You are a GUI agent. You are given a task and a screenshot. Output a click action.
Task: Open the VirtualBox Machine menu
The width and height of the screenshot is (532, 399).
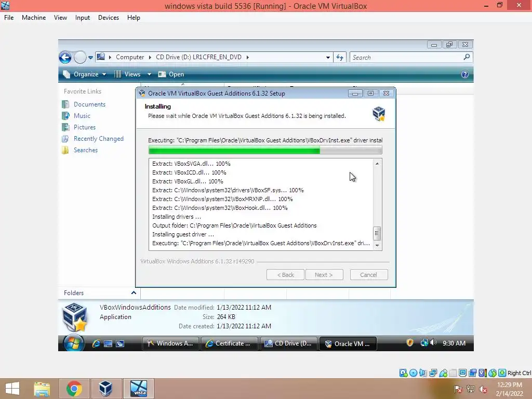coord(34,18)
